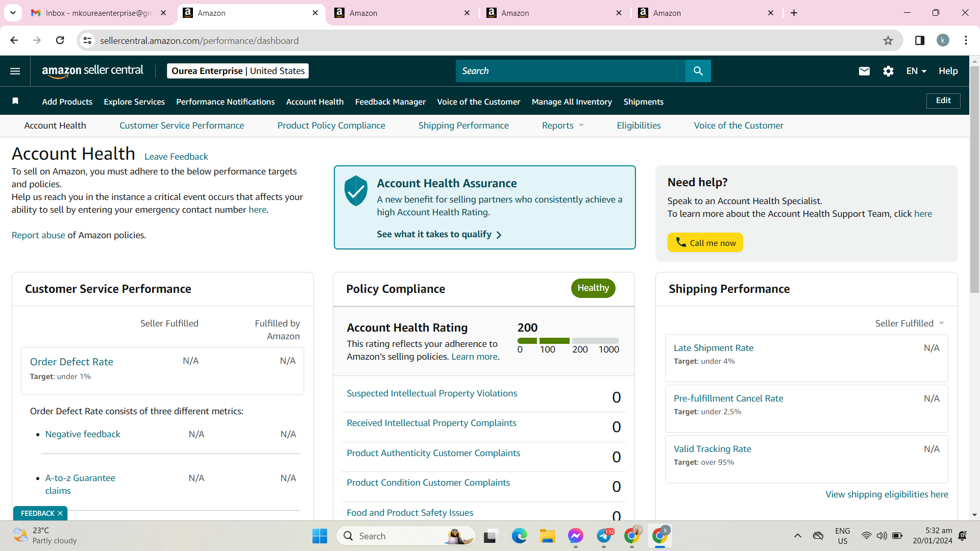This screenshot has width=980, height=551.
Task: Open File Explorer from the taskbar
Action: pos(547,536)
